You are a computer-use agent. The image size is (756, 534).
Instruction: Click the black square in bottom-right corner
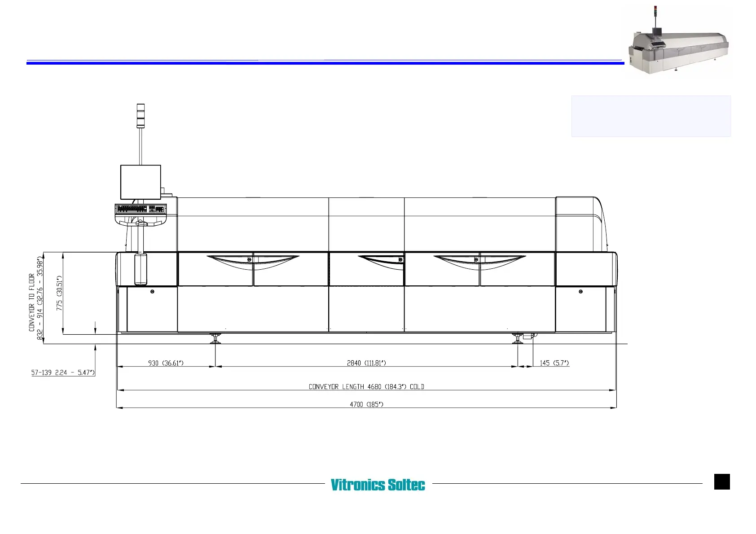[722, 481]
